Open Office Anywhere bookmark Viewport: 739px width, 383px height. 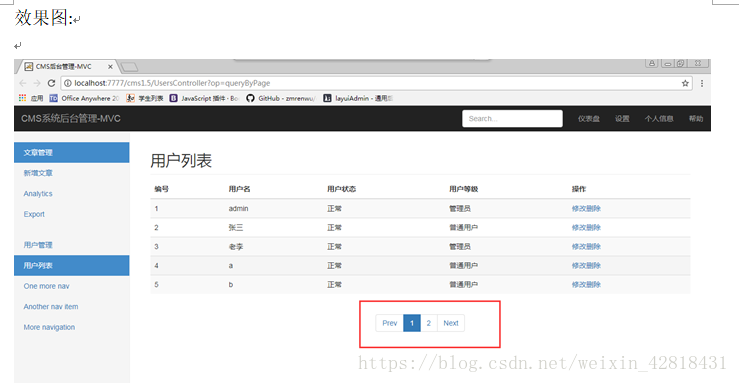point(84,98)
